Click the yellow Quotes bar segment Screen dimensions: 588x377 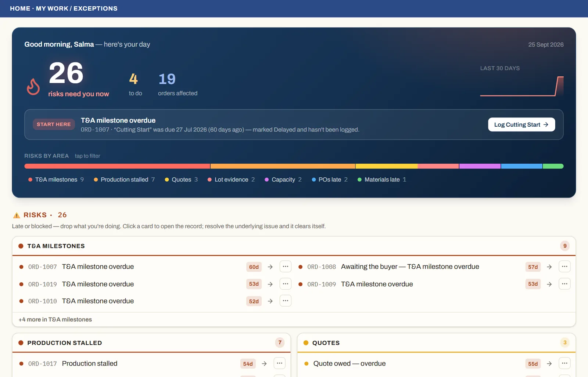(387, 166)
